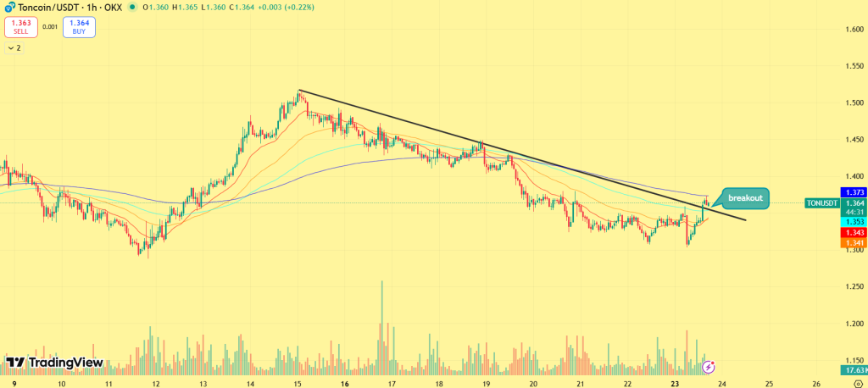The image size is (868, 388).
Task: Click the Toncoin symbol logo icon
Action: point(9,8)
